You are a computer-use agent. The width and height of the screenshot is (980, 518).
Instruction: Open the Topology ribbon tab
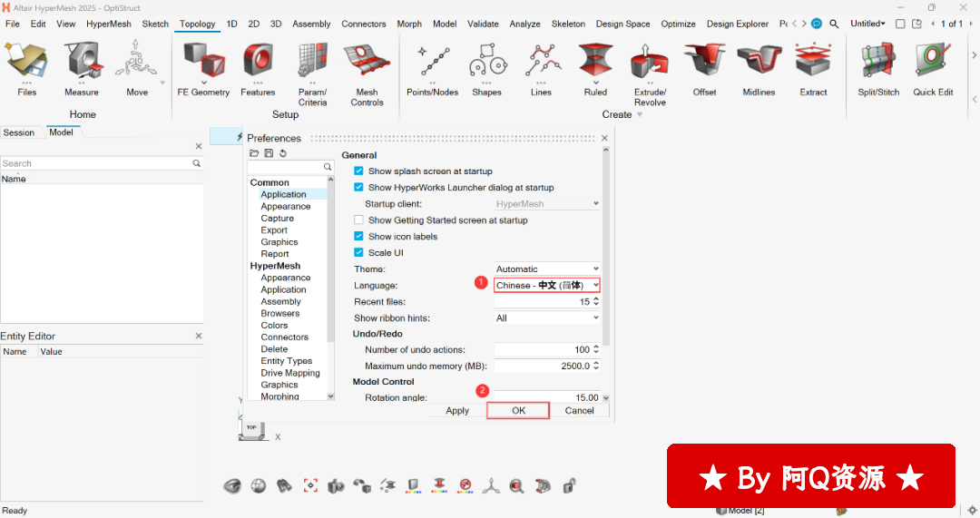point(198,24)
